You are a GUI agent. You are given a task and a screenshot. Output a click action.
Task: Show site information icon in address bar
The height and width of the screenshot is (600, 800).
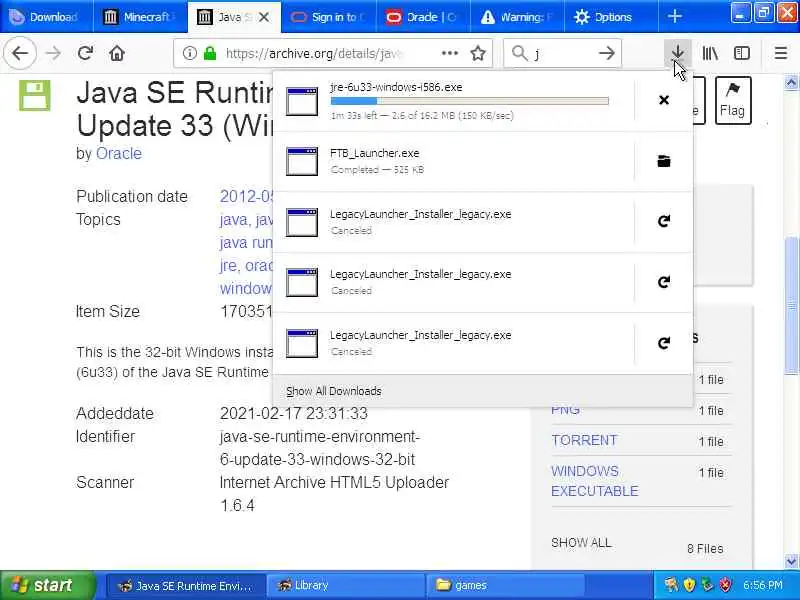[189, 53]
